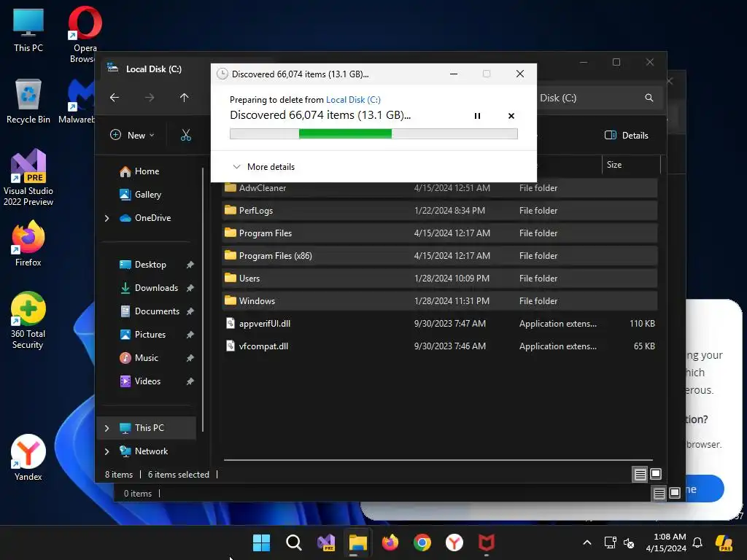Open taskbar Search

[x=293, y=542]
